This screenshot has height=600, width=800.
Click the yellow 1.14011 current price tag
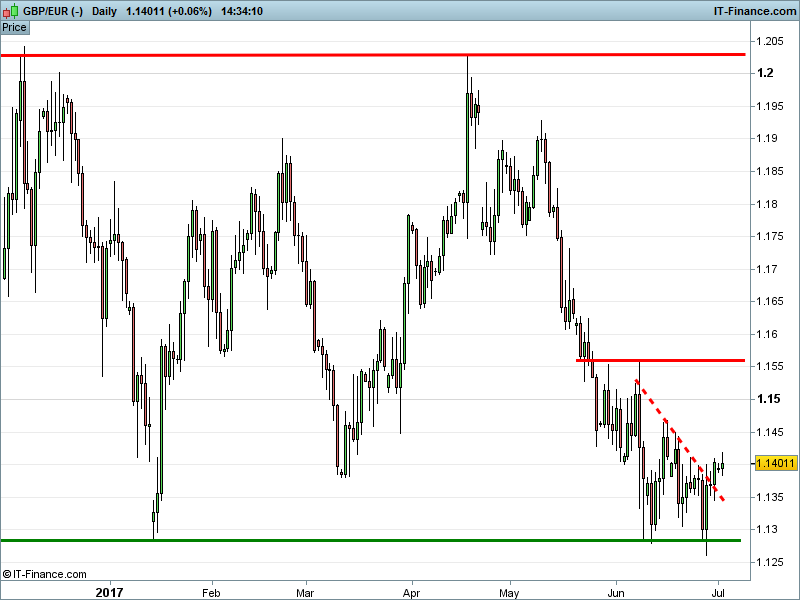point(775,463)
